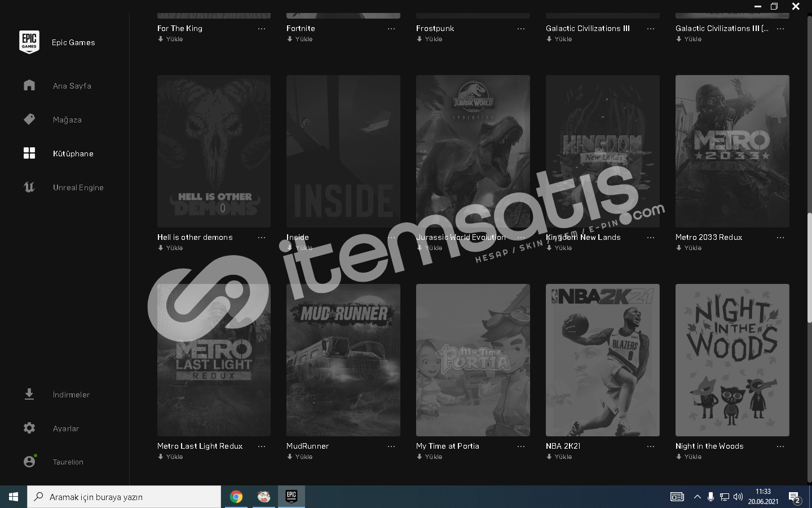This screenshot has width=812, height=508.
Task: Open the Ayarlar settings gear icon
Action: 29,428
